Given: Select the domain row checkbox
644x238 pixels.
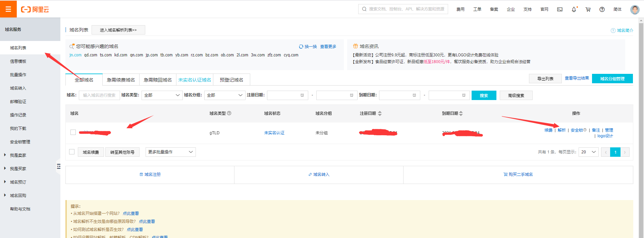Looking at the screenshot, I should 73,132.
